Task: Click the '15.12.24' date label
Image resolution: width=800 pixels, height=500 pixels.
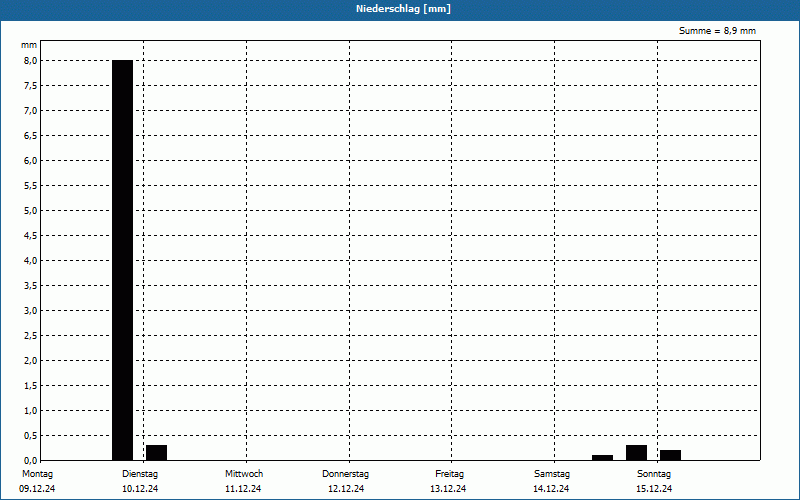Action: pyautogui.click(x=654, y=488)
